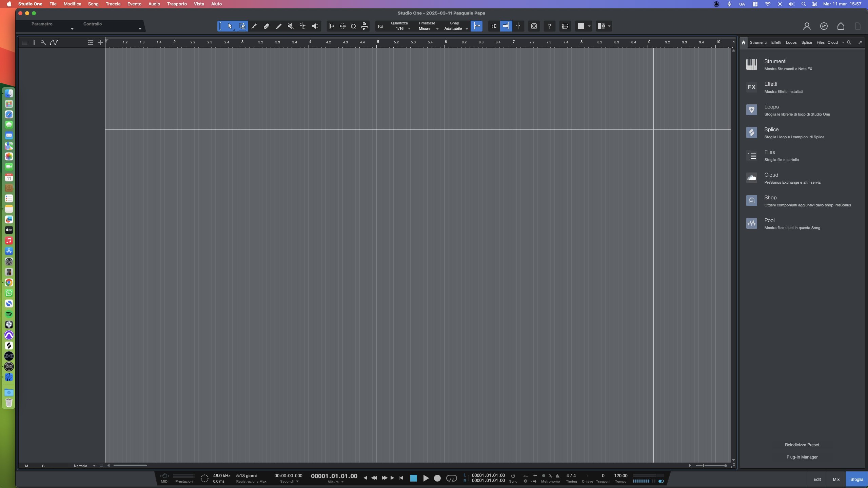Select the Range selection tool
This screenshot has width=868, height=488.
tap(242, 26)
